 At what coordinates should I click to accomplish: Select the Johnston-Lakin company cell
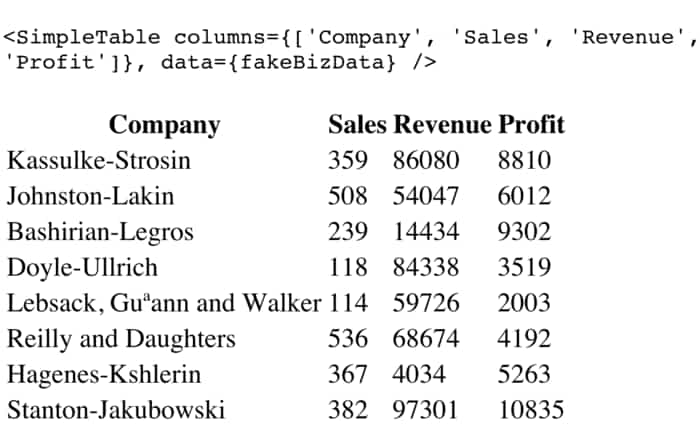coord(91,196)
